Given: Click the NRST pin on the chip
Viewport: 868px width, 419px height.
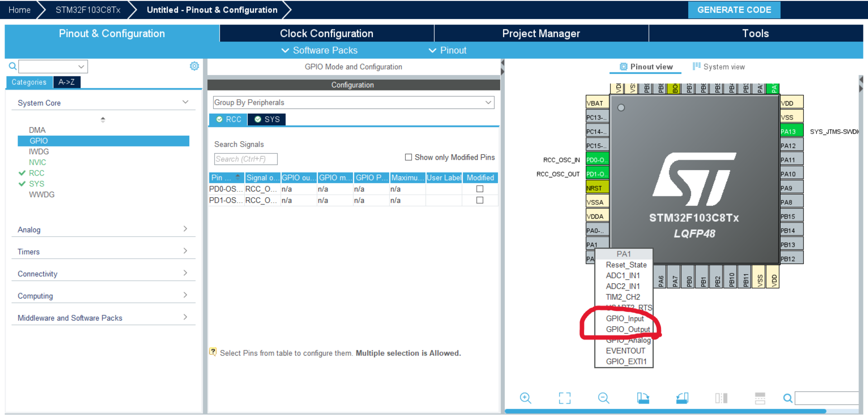Looking at the screenshot, I should pyautogui.click(x=597, y=188).
